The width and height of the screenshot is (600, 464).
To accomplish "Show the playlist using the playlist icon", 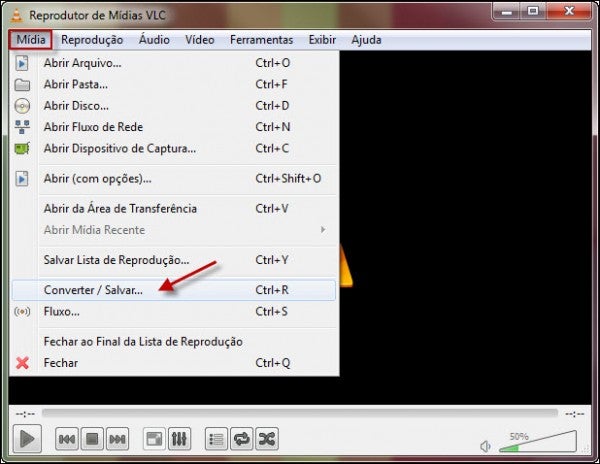I will pyautogui.click(x=216, y=439).
